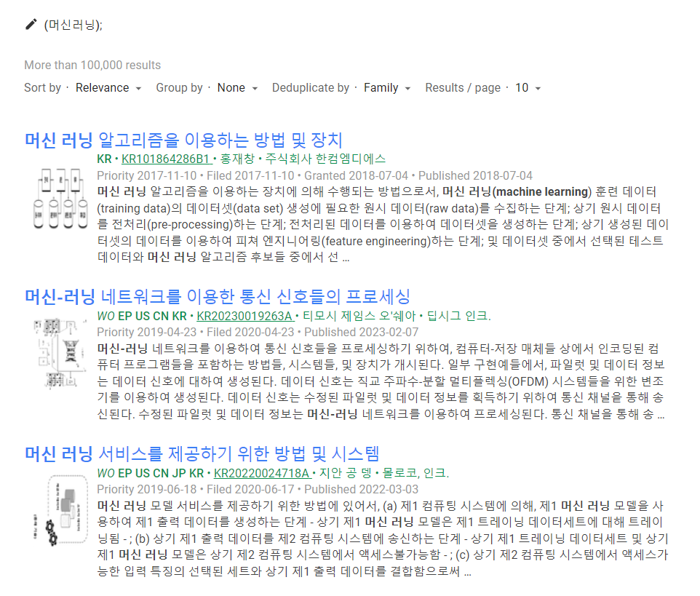Click inventor name 지안 공 뎅
The width and height of the screenshot is (700, 596).
click(x=346, y=473)
